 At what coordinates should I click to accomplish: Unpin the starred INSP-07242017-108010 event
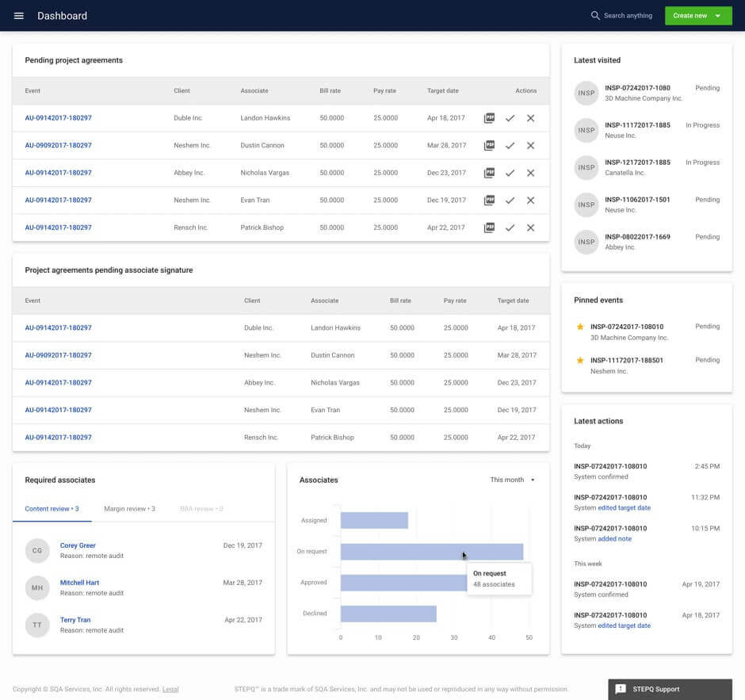click(580, 327)
